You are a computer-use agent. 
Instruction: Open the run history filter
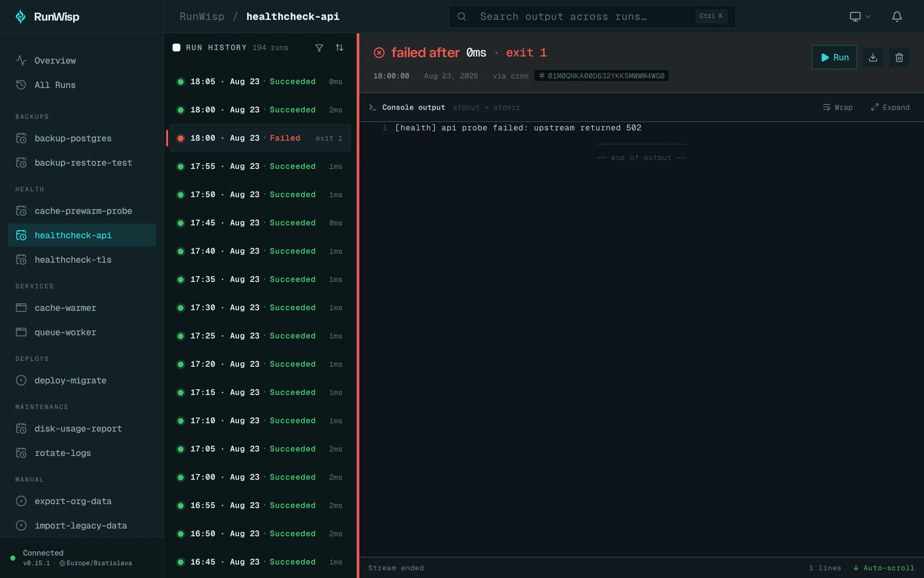(x=319, y=48)
